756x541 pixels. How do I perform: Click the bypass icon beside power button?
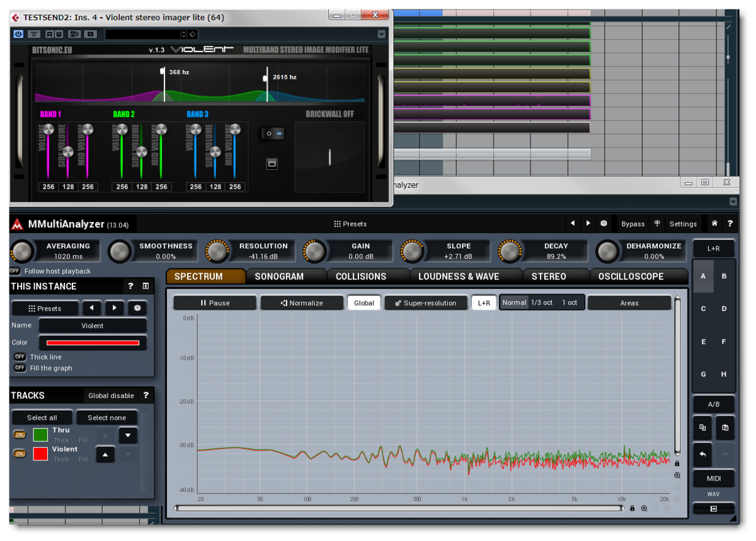tap(34, 34)
